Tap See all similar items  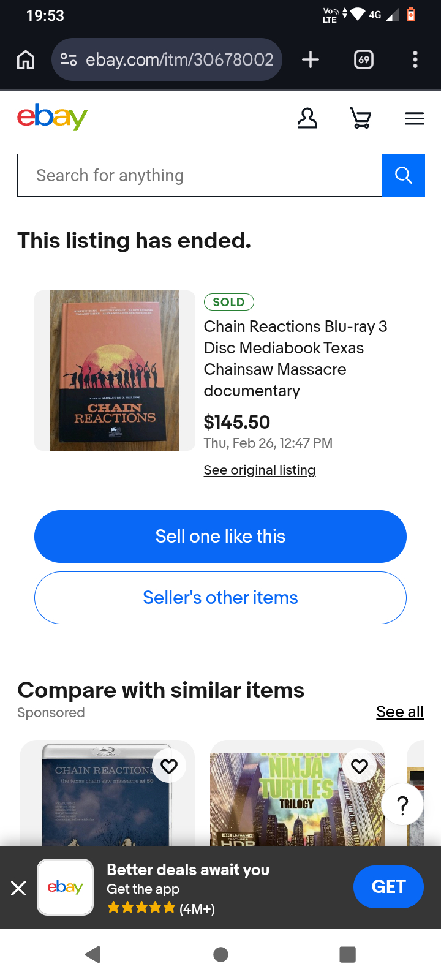400,712
